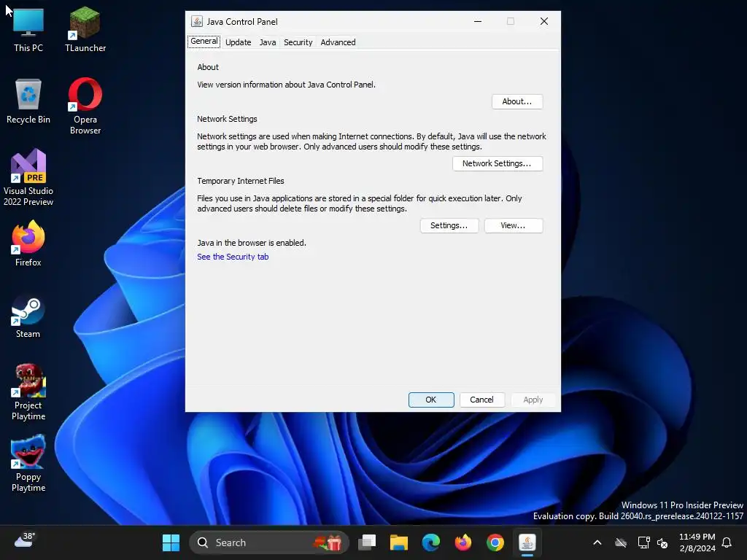747x560 pixels.
Task: Open Temporary Internet Files Settings...
Action: click(449, 226)
